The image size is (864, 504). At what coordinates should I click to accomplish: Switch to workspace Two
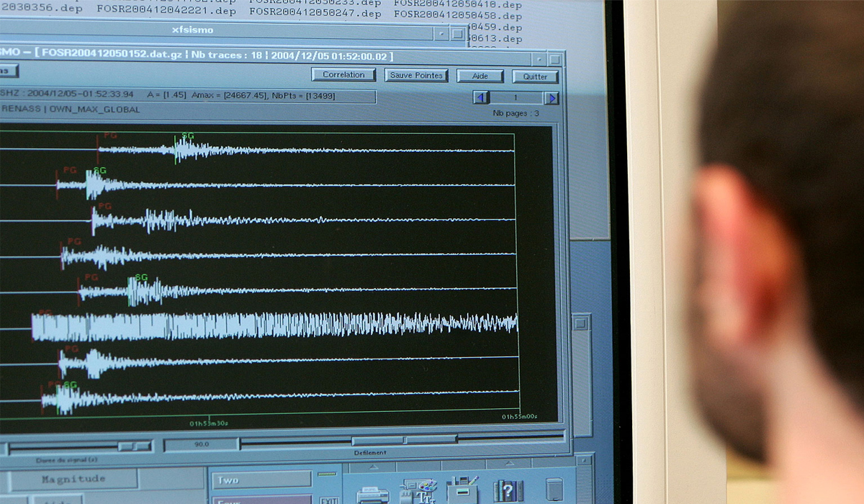coord(261,480)
